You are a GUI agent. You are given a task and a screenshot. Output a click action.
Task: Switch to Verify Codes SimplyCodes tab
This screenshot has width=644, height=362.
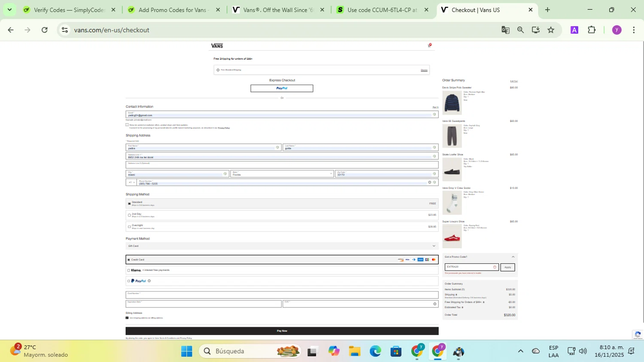coord(70,10)
